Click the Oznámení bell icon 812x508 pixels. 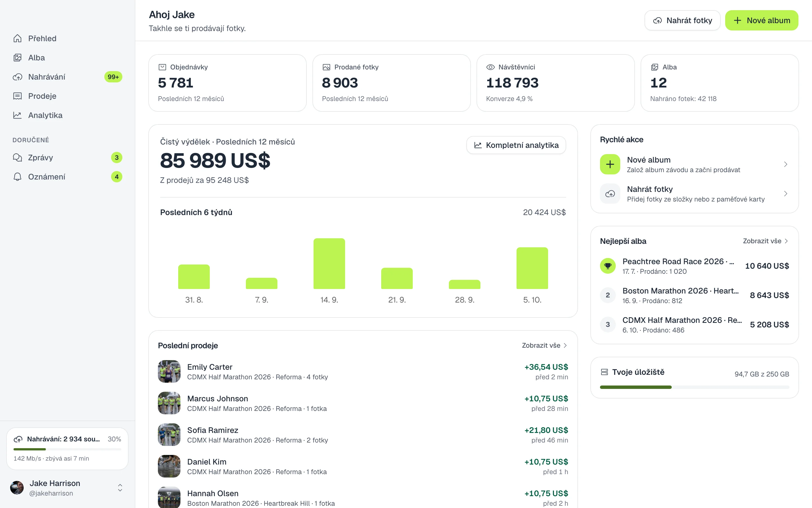[x=17, y=177]
